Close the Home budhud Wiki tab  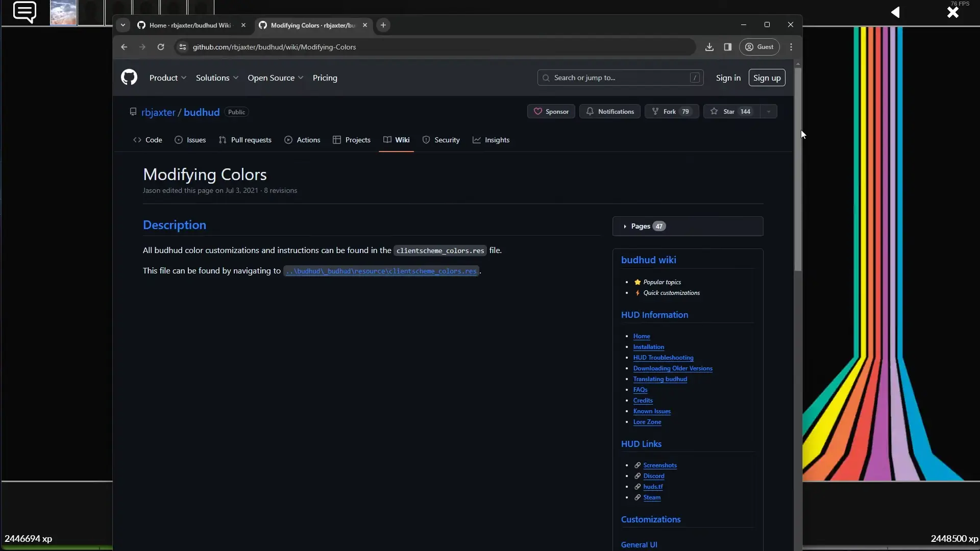tap(243, 25)
